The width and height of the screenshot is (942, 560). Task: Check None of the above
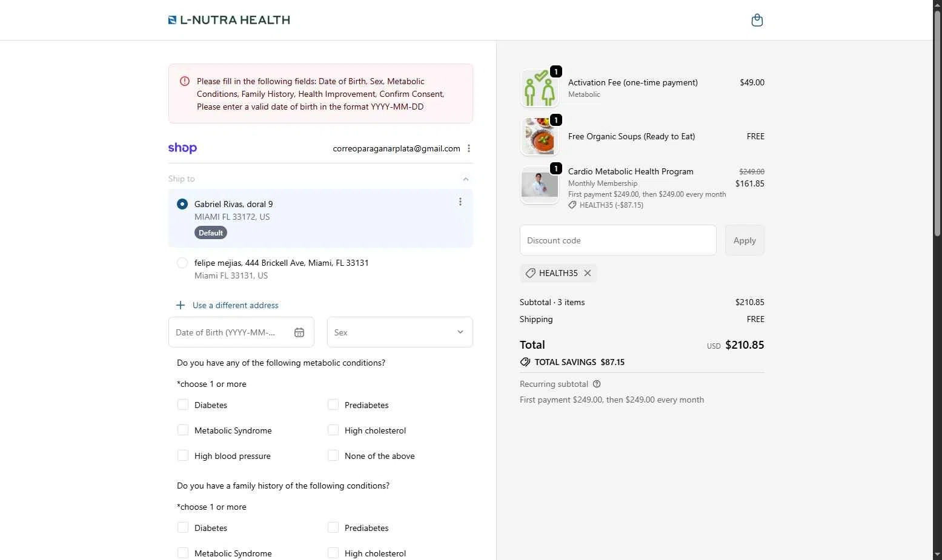333,455
